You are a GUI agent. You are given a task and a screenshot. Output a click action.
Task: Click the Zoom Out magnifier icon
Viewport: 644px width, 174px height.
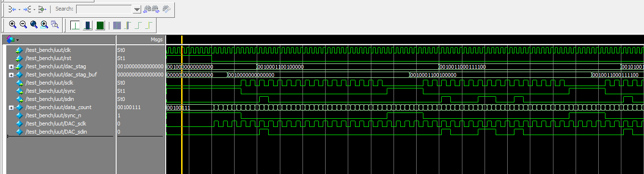click(x=23, y=25)
